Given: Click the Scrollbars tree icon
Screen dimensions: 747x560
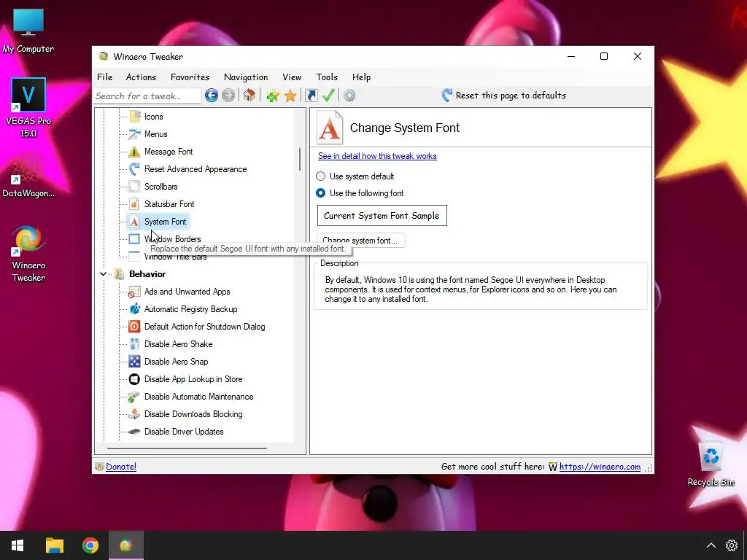Looking at the screenshot, I should pos(135,187).
